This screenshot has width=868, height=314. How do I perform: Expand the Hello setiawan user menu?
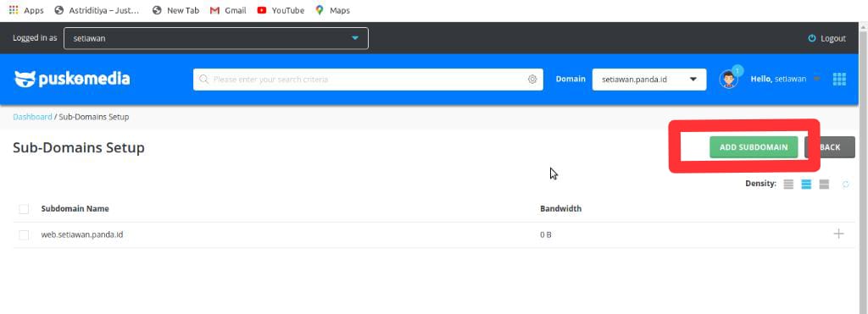pos(785,79)
